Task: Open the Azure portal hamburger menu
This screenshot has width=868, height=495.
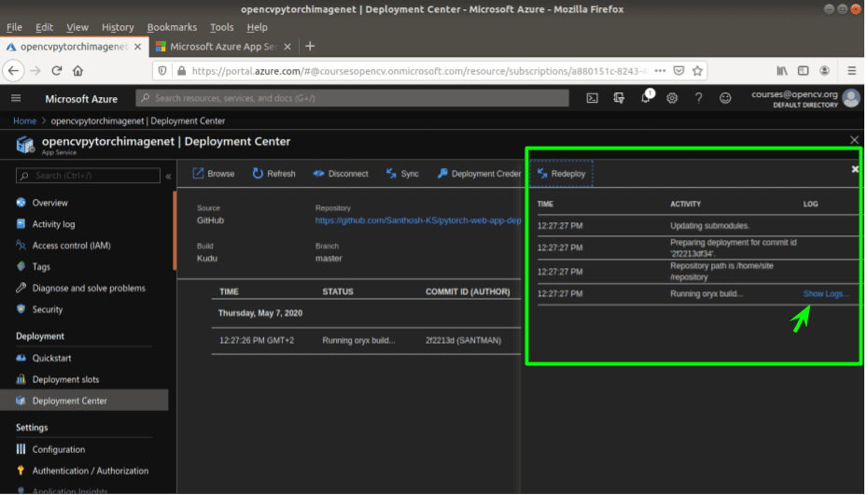Action: click(16, 99)
